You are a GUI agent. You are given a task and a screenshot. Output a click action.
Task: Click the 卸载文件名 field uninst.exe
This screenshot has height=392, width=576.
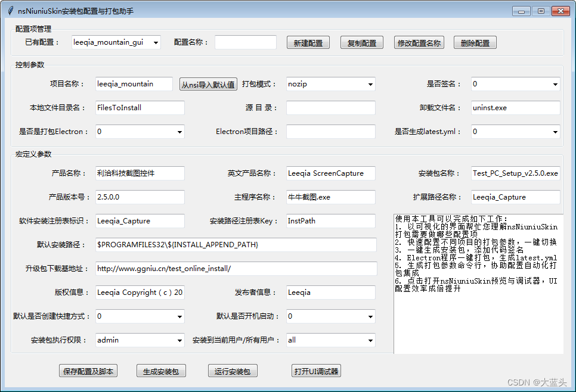(x=515, y=108)
